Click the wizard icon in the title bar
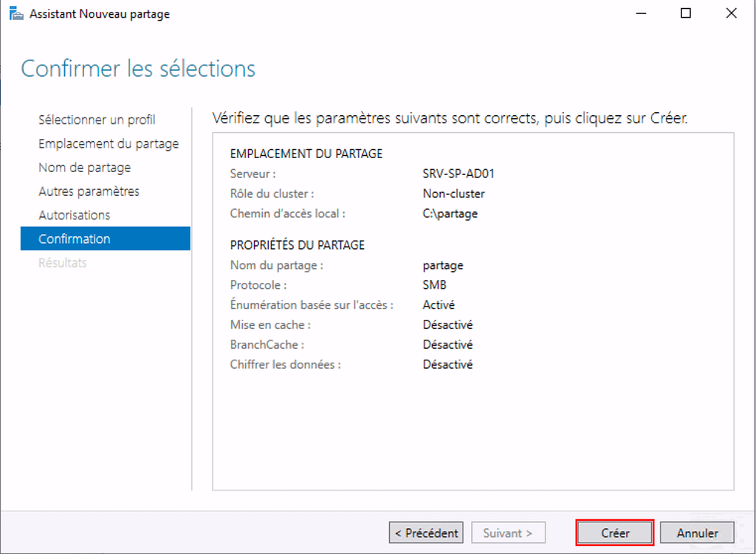The height and width of the screenshot is (554, 756). (x=16, y=13)
